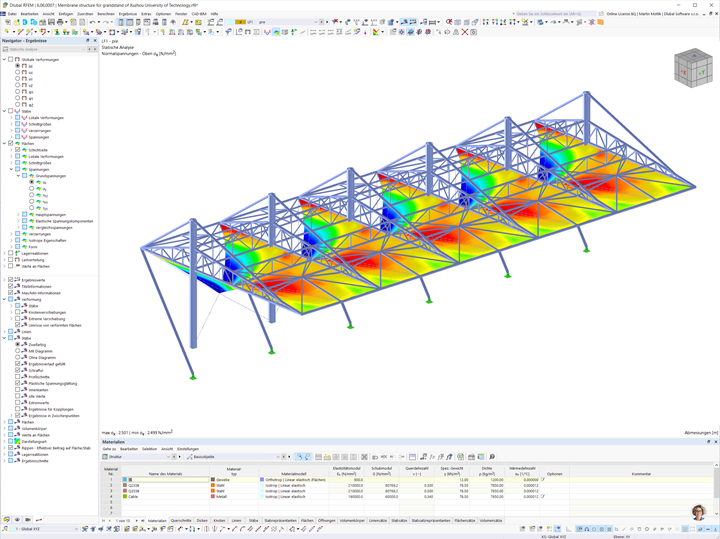Click the material library icon in table toolbar

click(x=472, y=457)
